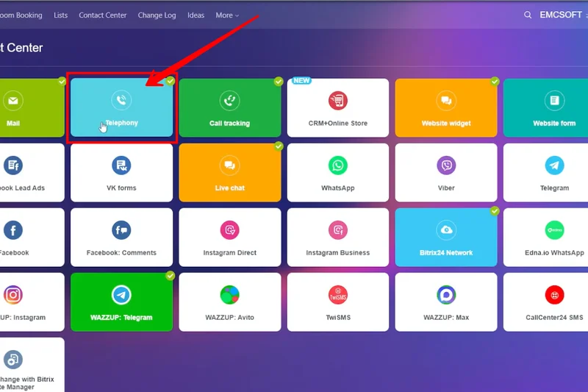Click the Call tracking phone icon

[x=230, y=100]
